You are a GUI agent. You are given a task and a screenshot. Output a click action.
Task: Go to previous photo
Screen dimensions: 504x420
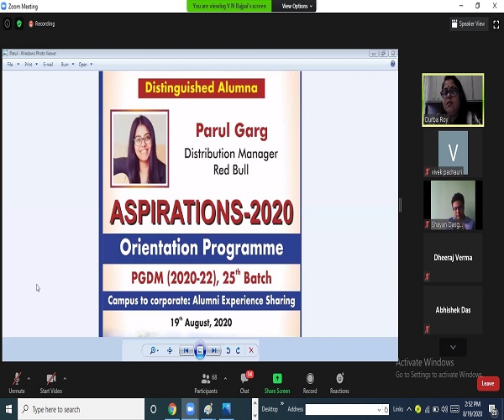186,350
